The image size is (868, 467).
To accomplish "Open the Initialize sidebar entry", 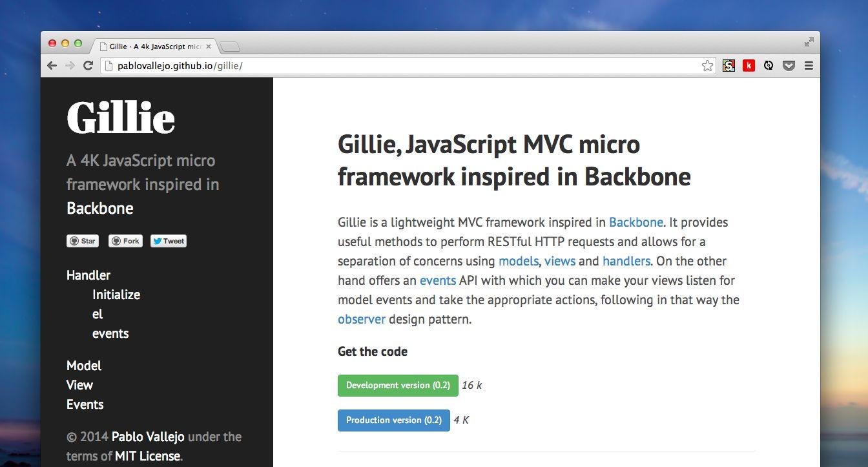I will click(116, 295).
